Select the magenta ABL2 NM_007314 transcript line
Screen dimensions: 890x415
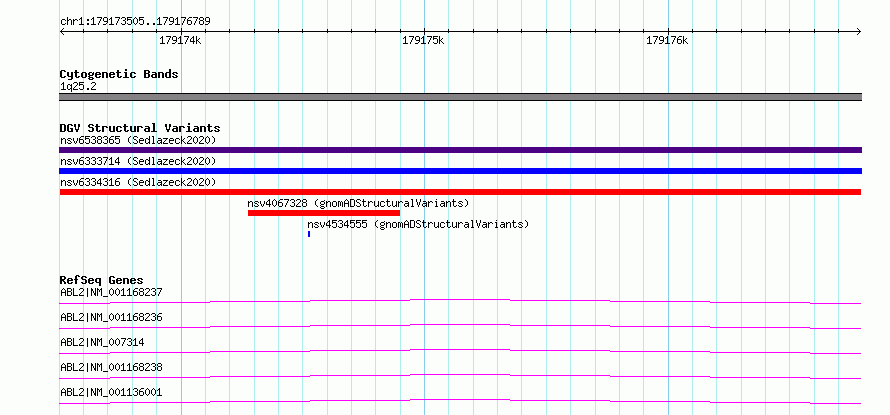click(460, 351)
